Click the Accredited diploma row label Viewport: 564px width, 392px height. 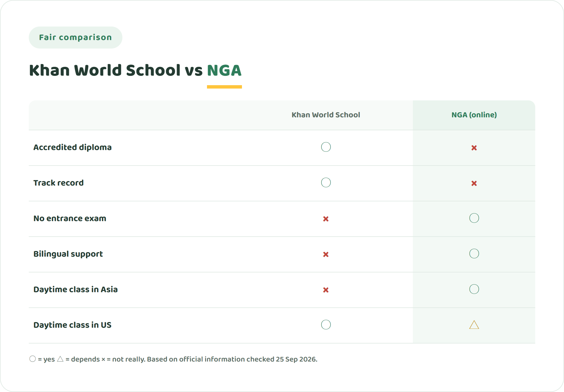(x=72, y=147)
